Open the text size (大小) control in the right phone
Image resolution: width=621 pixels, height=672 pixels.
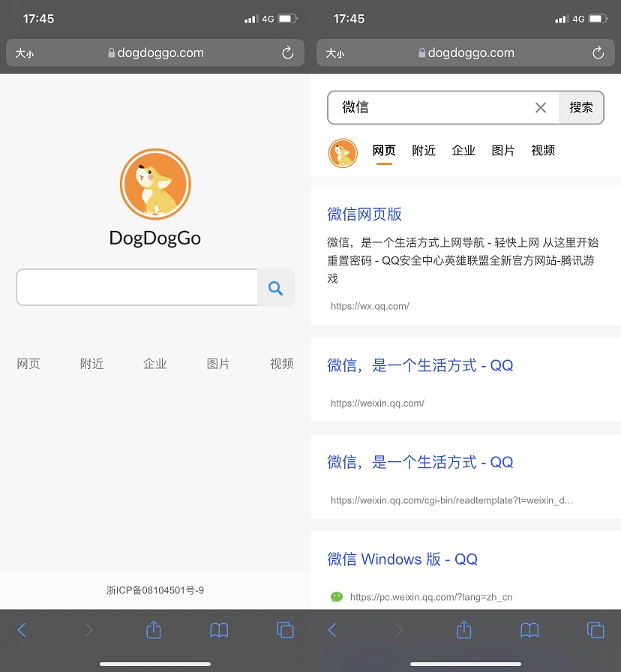point(334,53)
